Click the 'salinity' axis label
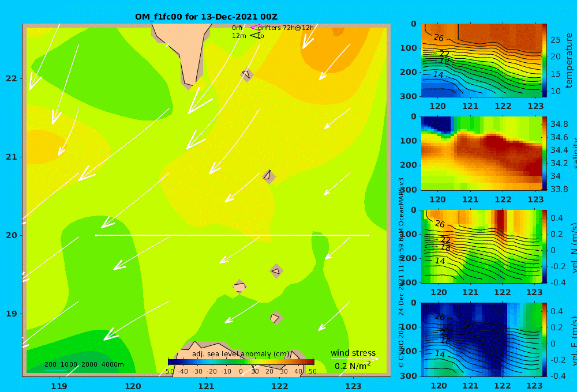577x392 pixels. tap(574, 154)
